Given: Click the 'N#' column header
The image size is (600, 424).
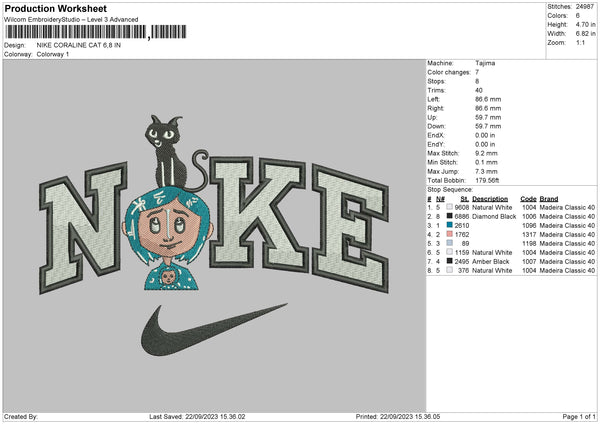Looking at the screenshot, I should click(440, 199).
